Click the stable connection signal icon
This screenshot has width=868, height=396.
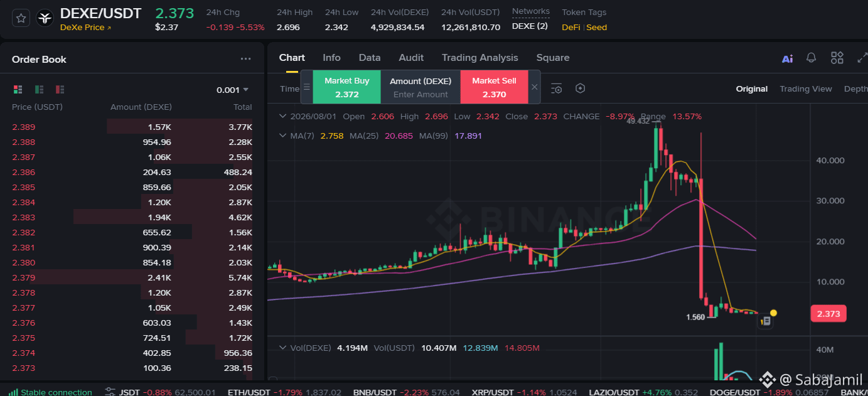click(x=13, y=392)
